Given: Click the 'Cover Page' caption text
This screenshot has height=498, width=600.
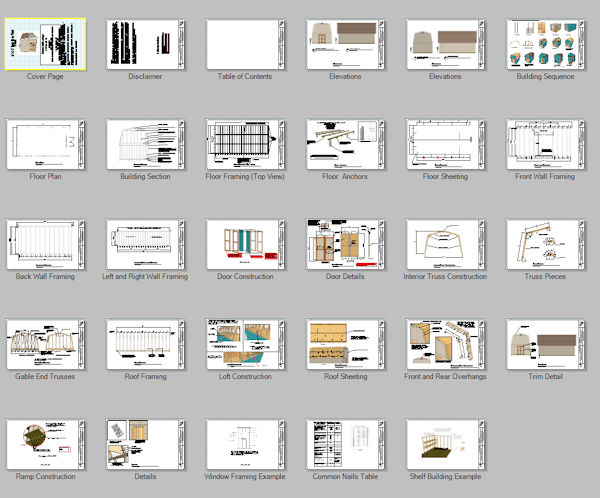Looking at the screenshot, I should 45,76.
